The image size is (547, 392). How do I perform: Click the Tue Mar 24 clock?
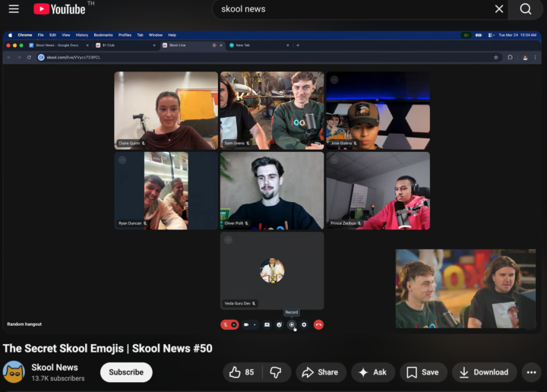click(517, 35)
